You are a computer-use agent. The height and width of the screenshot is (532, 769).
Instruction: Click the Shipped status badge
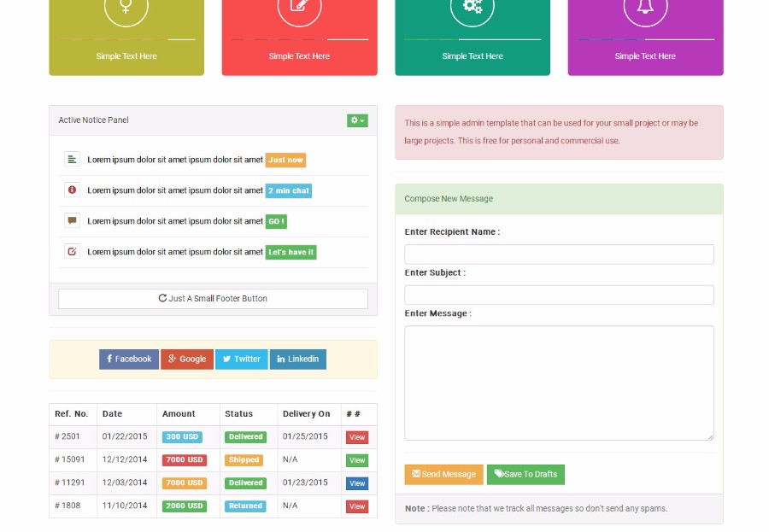click(x=244, y=460)
